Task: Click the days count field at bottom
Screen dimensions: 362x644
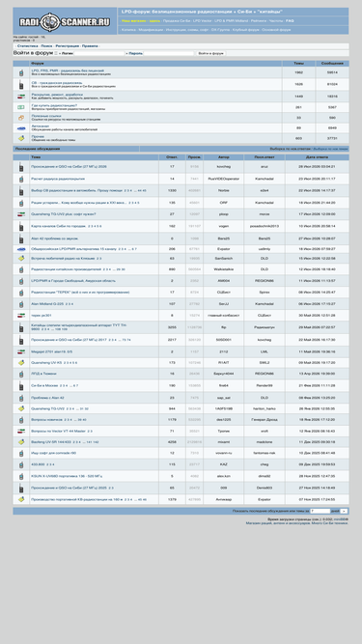Action: point(320,512)
